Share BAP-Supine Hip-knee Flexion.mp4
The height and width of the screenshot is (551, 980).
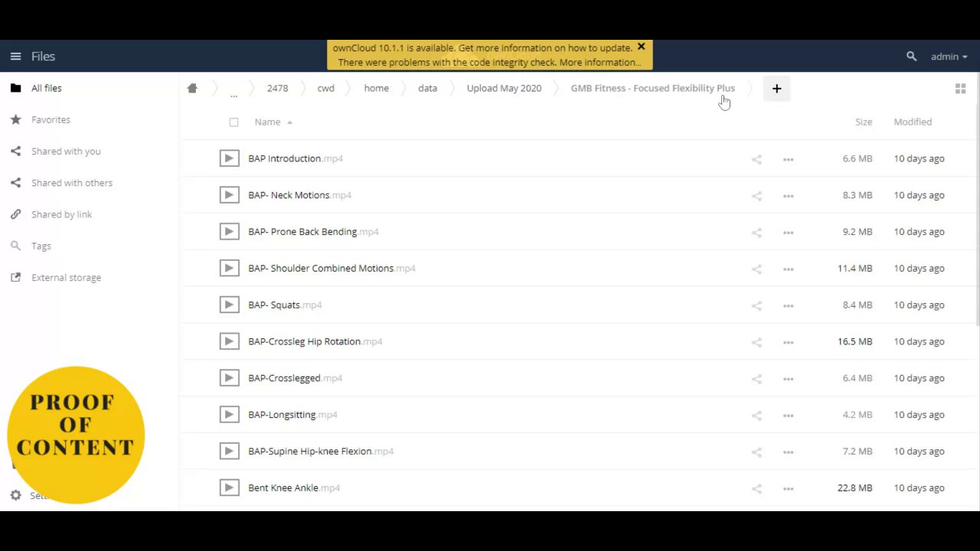point(756,452)
